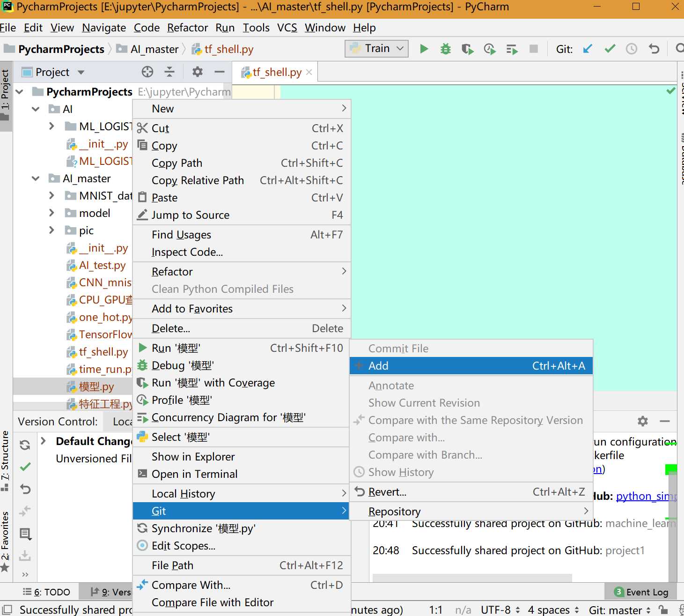
Task: Click the changelist document icon in Version Control
Action: pyautogui.click(x=25, y=533)
